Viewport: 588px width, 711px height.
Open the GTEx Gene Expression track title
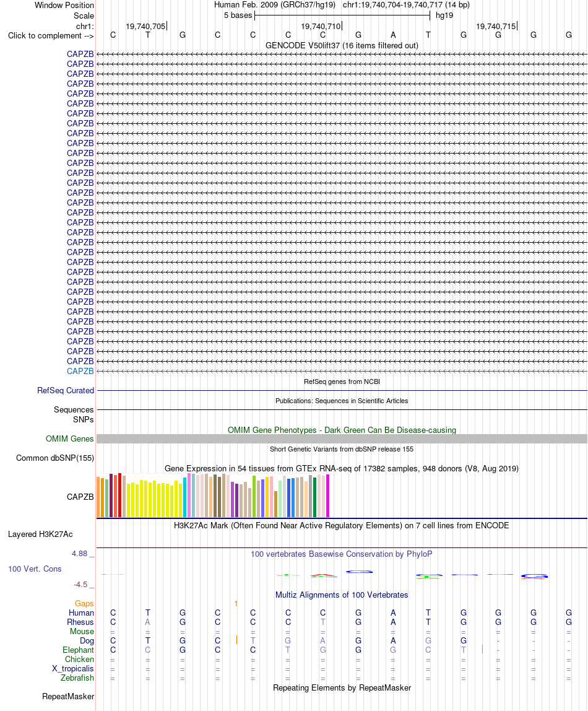[342, 468]
